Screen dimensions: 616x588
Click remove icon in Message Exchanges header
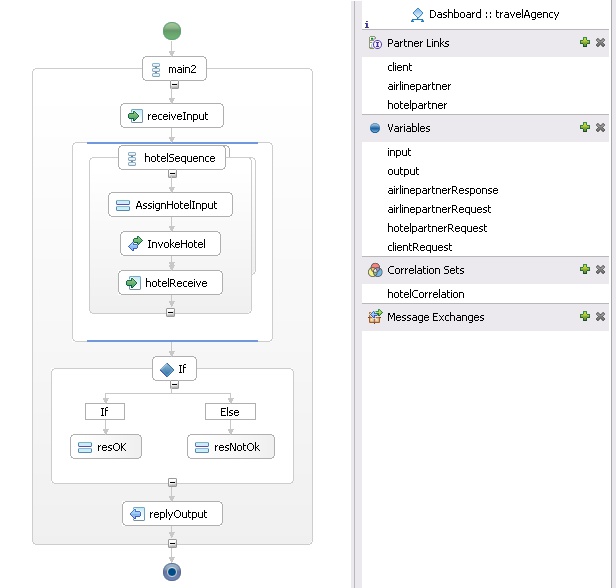click(x=600, y=317)
